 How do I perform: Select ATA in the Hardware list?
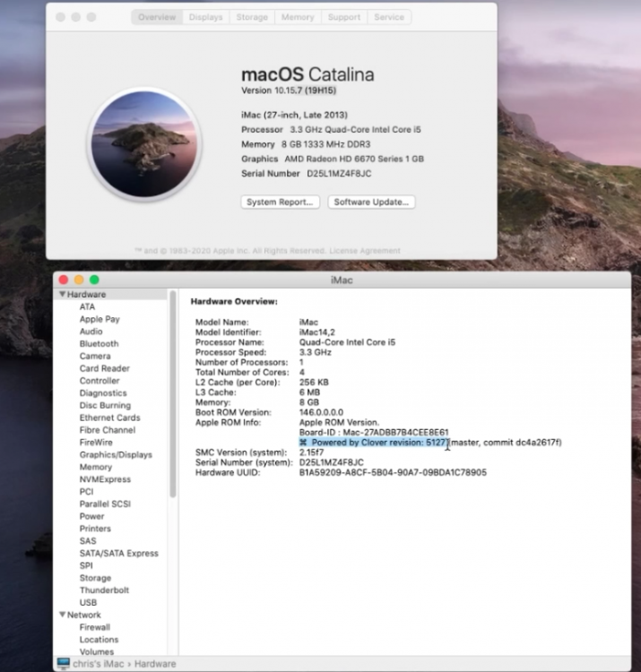coord(88,306)
